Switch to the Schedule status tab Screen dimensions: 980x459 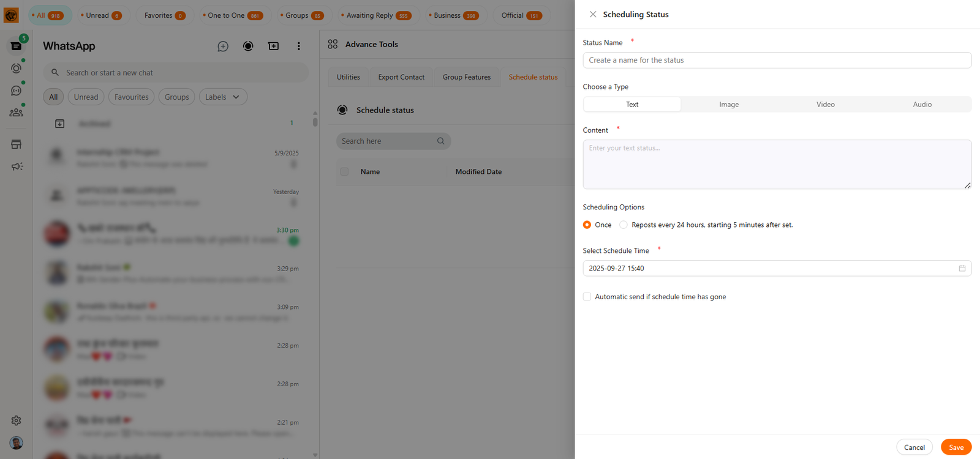[533, 77]
